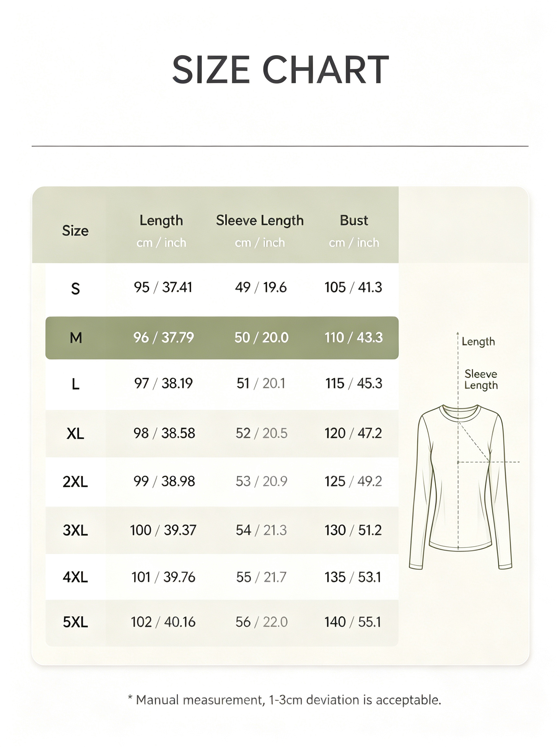Click the 105 / 41.3 bust value
The image size is (560, 747).
pos(353,287)
